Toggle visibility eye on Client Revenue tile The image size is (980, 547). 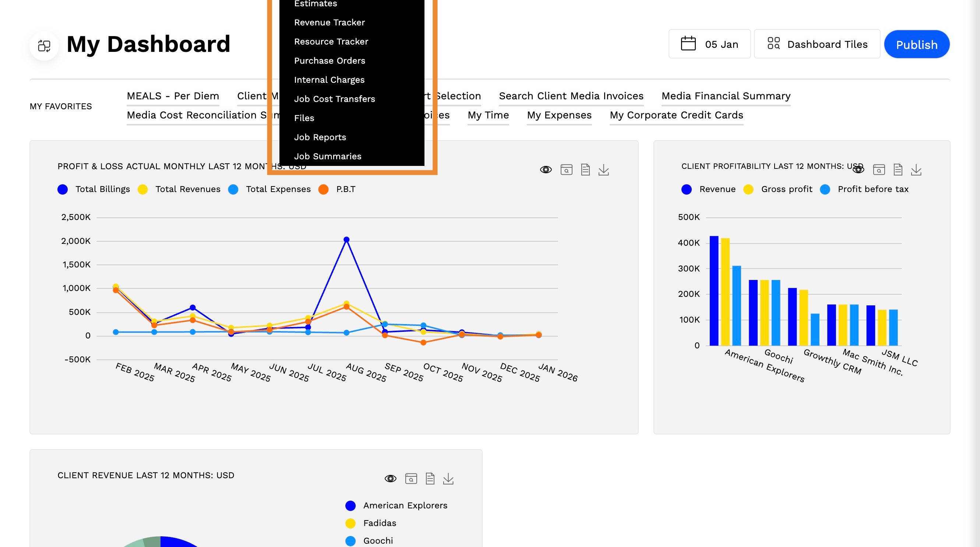[390, 479]
